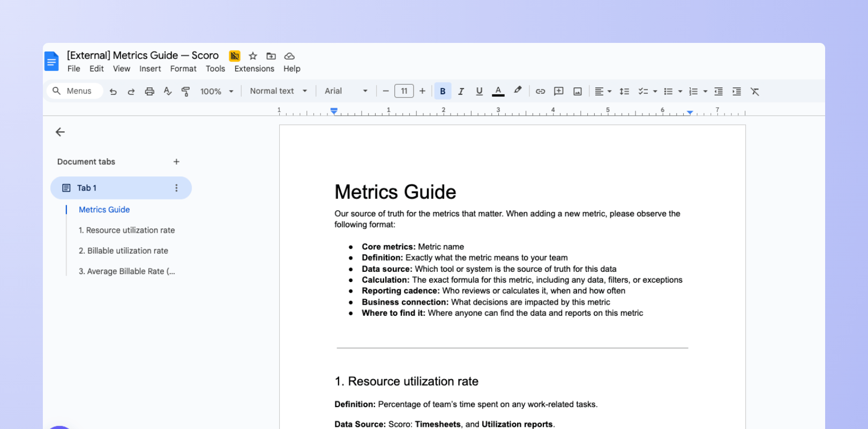Image resolution: width=868 pixels, height=429 pixels.
Task: Open numbered list options arrow
Action: click(x=705, y=92)
